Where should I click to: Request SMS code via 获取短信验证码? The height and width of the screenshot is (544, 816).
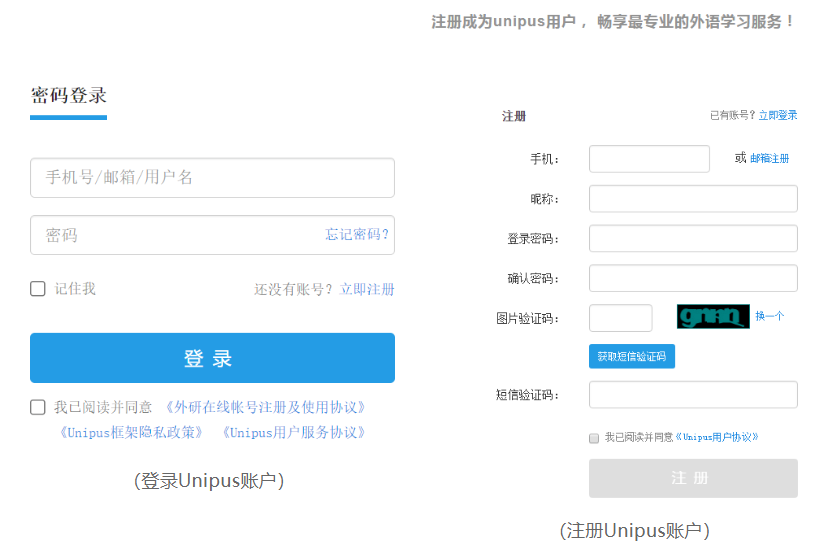click(x=631, y=356)
